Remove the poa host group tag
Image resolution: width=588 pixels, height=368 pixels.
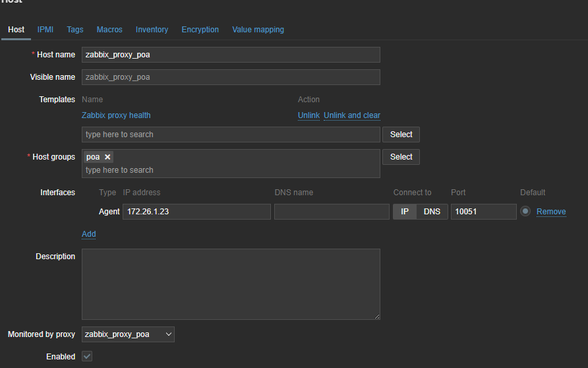pos(107,157)
